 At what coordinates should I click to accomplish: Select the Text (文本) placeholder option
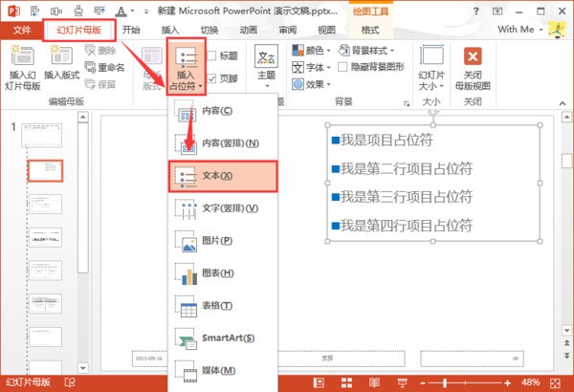(223, 176)
